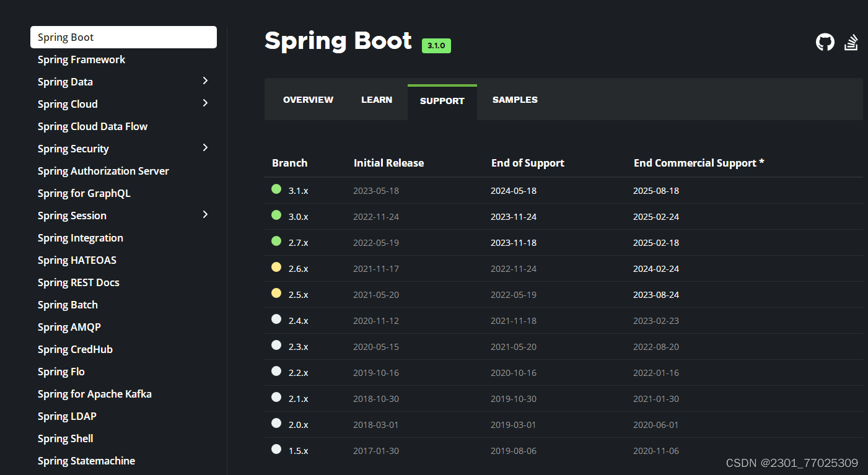Click the white status dot for 2.2.x
Screen dimensions: 868x475
pos(276,371)
